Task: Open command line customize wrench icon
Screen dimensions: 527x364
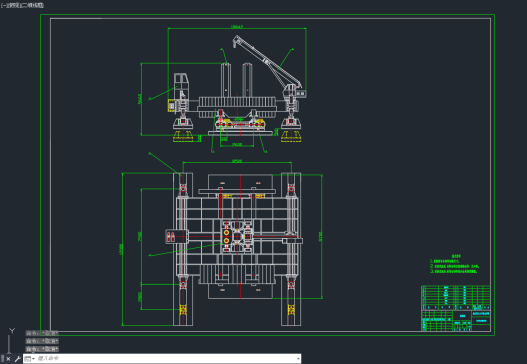Action: [17, 359]
